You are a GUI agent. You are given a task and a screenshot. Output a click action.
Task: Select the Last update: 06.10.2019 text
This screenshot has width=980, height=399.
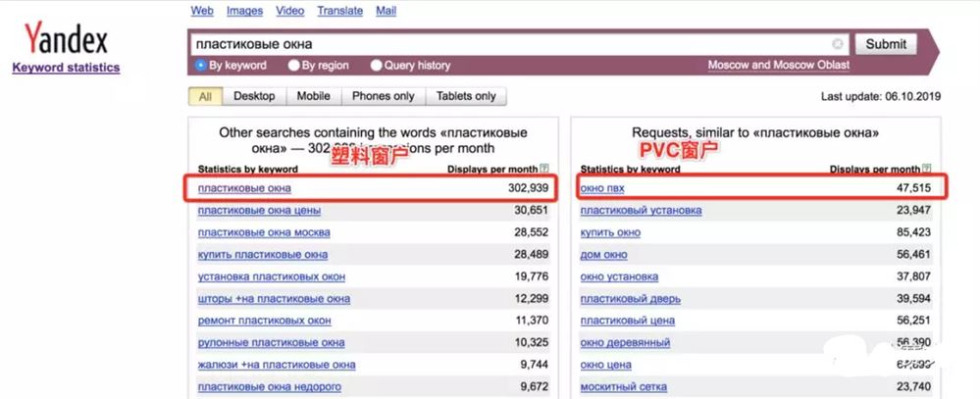[x=881, y=97]
